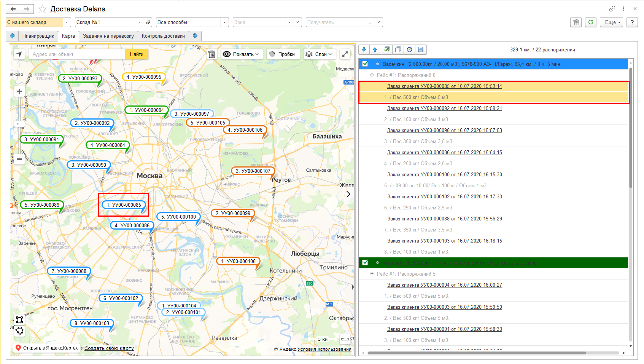Collapse Рейс #1: Распоряжений 5 node
Image resolution: width=644 pixels, height=364 pixels.
[x=372, y=274]
